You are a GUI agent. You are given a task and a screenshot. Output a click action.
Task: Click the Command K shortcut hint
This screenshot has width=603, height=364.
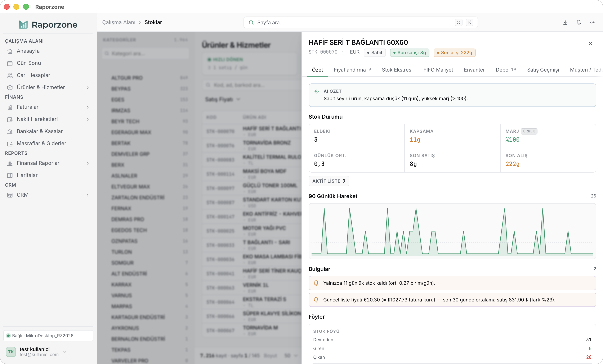[464, 23]
